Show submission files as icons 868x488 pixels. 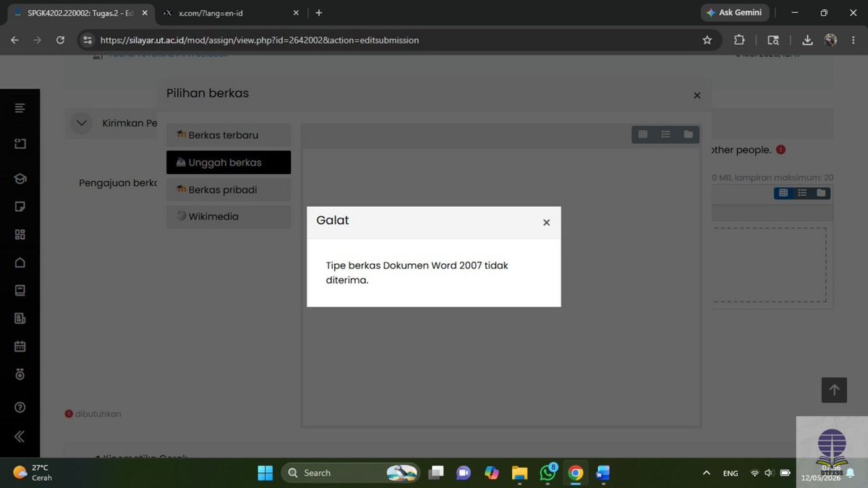tap(783, 193)
